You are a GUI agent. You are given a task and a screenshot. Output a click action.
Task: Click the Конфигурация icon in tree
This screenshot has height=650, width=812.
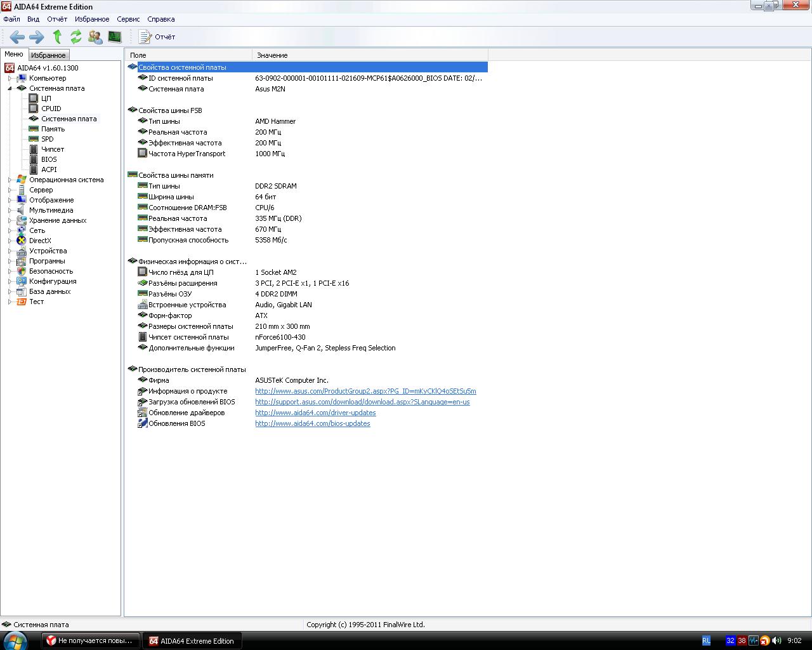(x=22, y=281)
